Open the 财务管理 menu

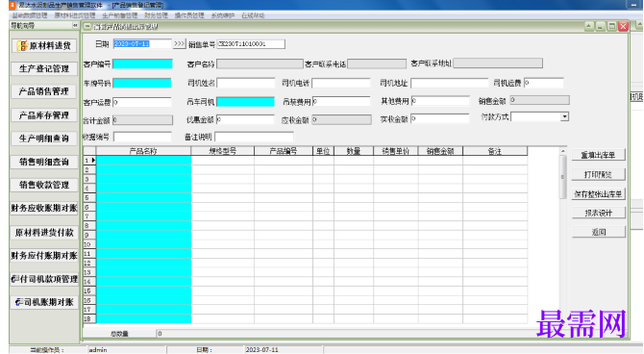(x=156, y=15)
